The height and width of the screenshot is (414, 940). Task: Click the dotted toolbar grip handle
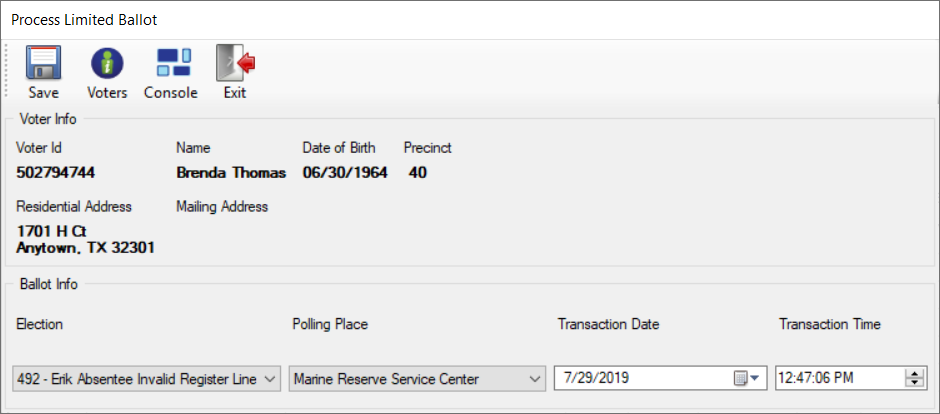tap(7, 70)
